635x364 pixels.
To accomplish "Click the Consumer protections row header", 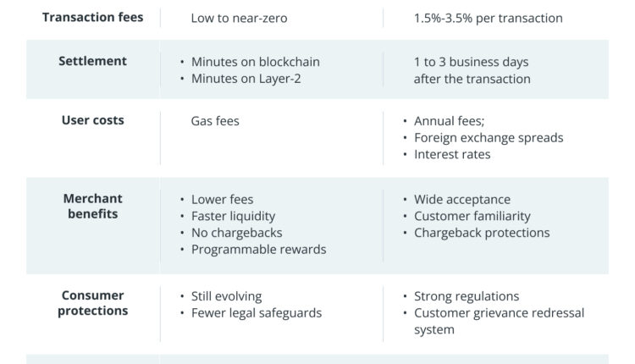I will click(92, 303).
